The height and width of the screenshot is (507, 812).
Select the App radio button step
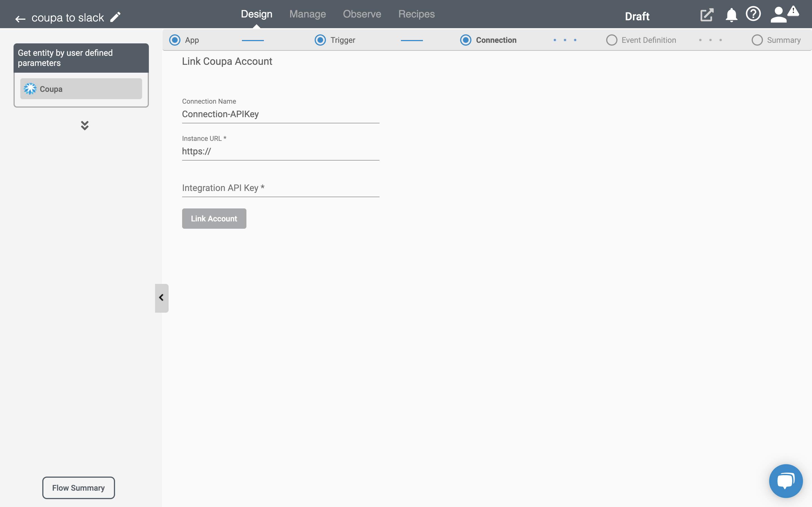click(174, 40)
